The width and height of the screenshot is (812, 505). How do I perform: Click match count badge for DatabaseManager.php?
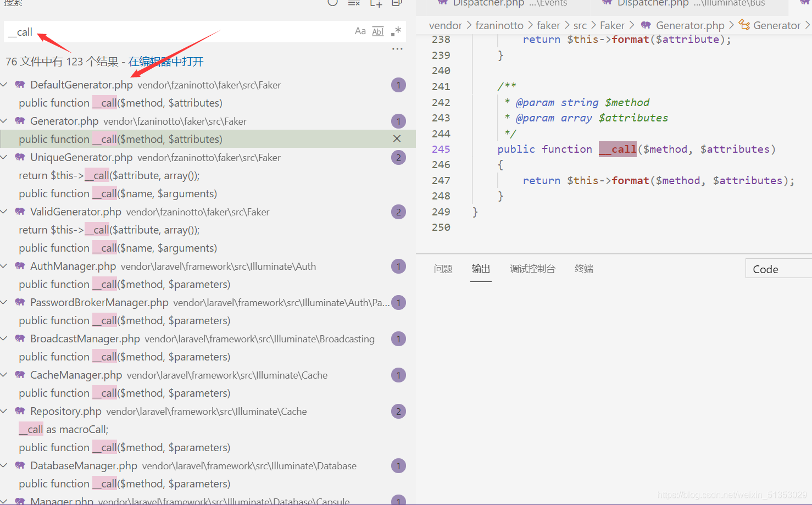(x=398, y=466)
